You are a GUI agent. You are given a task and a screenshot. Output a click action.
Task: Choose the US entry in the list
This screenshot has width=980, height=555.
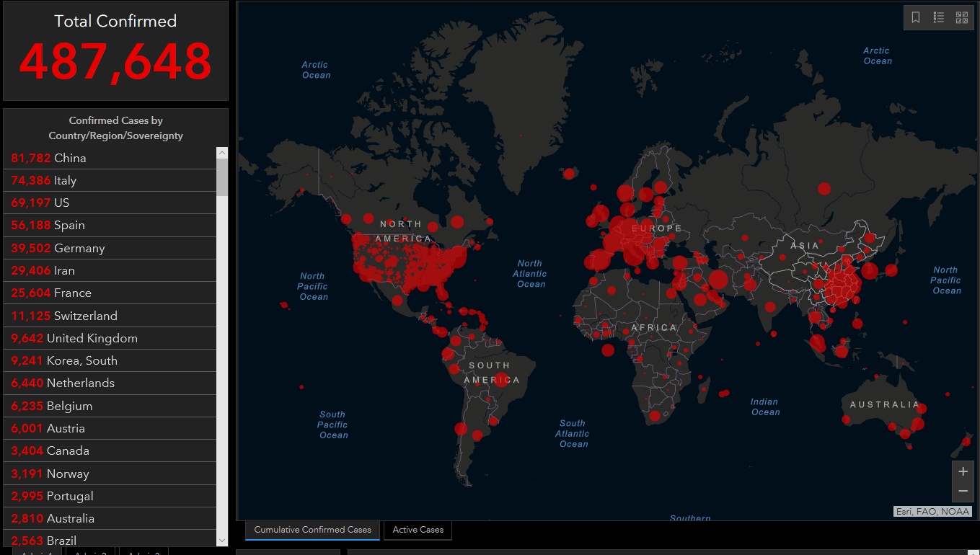[x=110, y=203]
